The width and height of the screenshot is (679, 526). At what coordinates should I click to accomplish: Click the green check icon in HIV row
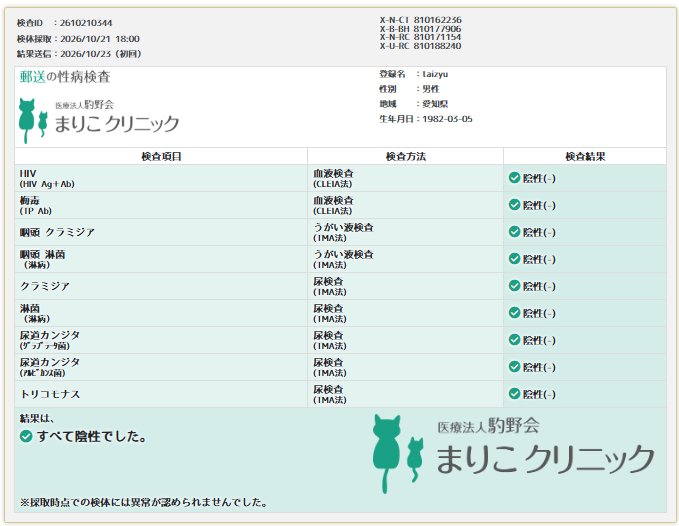click(514, 177)
